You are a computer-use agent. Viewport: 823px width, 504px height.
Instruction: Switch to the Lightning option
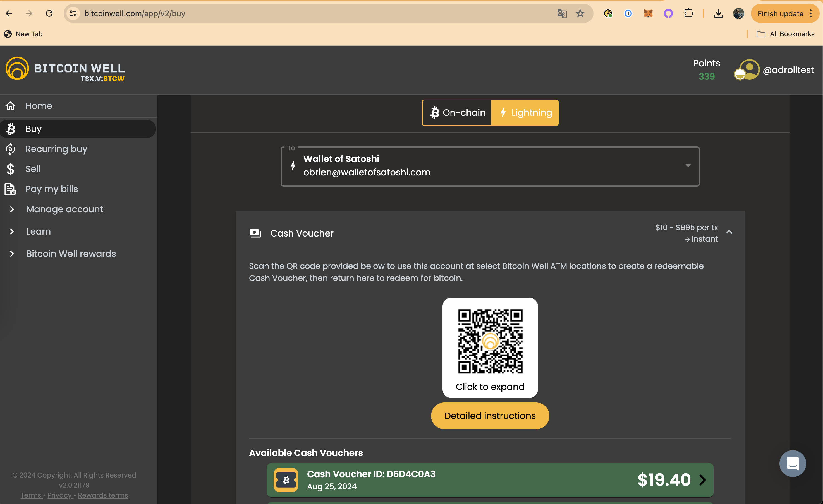point(525,113)
